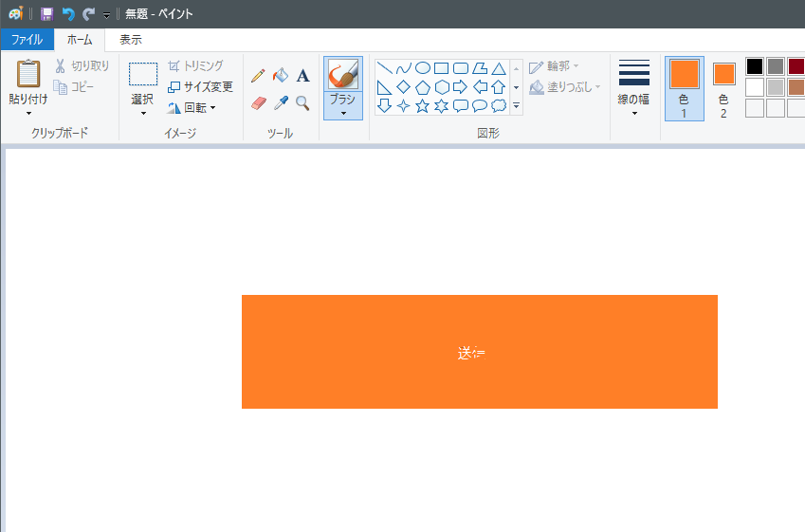Select the right triangle shape
The width and height of the screenshot is (805, 532).
pyautogui.click(x=384, y=87)
